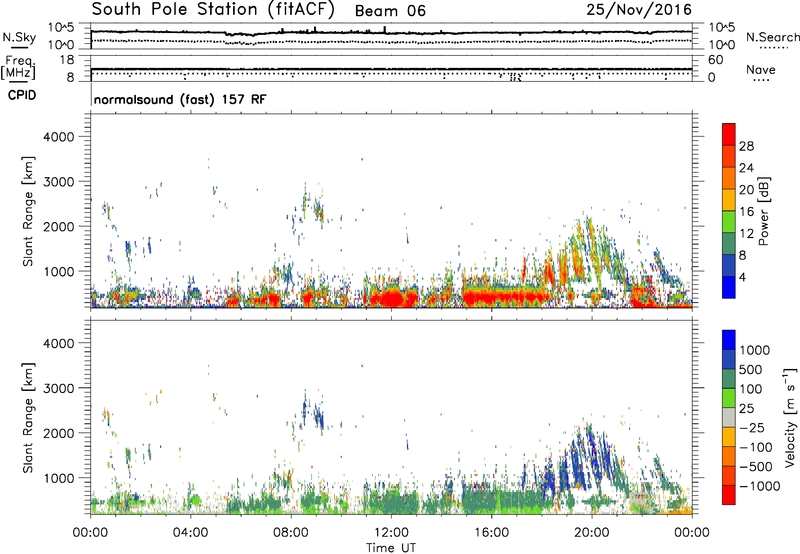Screen dimensions: 800x554
Task: Click the Slant Range label of power panel
Action: (28, 211)
